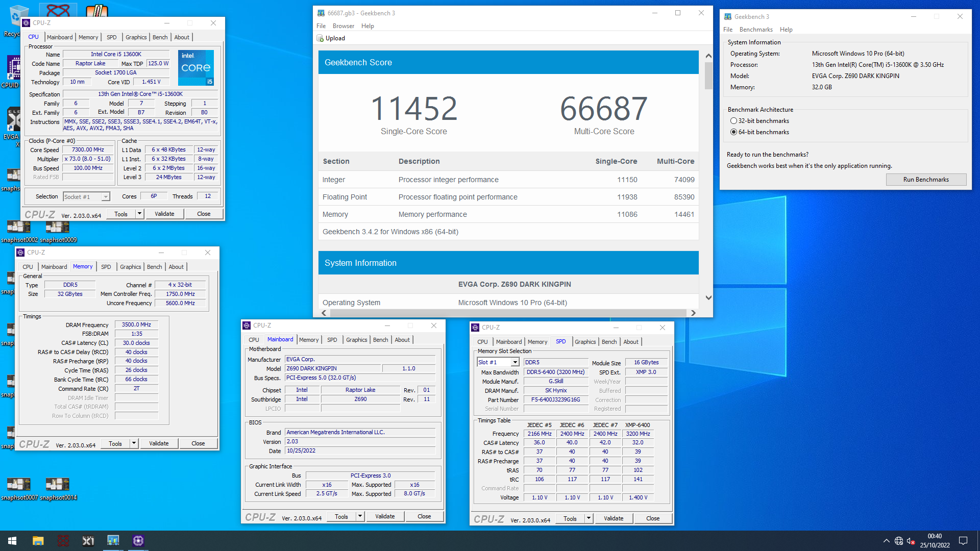Screen dimensions: 980x551
Task: Switch to Bench tab in CPU-Z CPU window
Action: pos(160,37)
